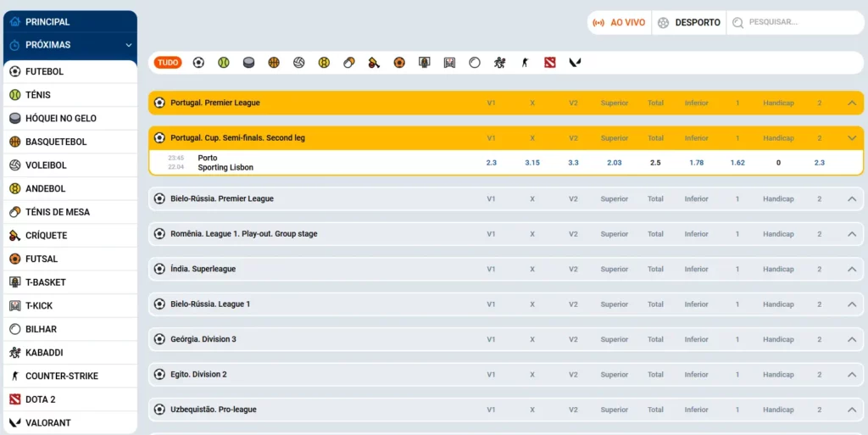This screenshot has width=868, height=435.
Task: Select the Valorant icon in the filter bar
Action: click(574, 63)
